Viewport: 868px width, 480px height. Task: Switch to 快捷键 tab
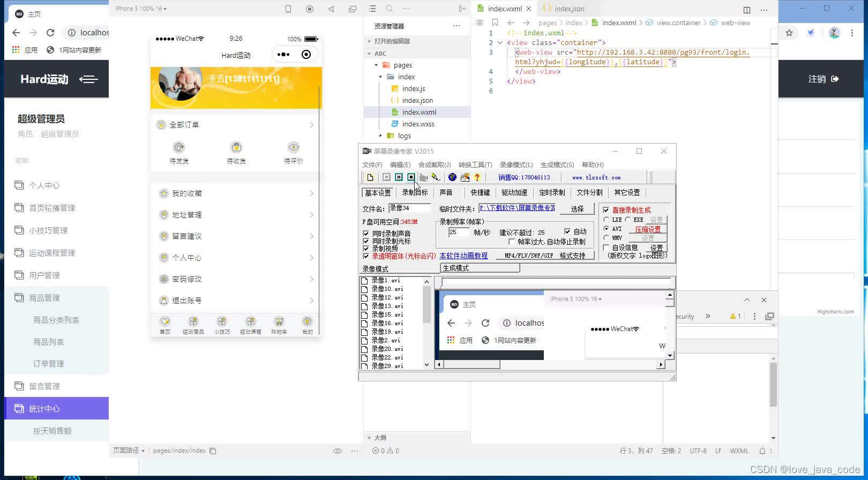[x=480, y=192]
